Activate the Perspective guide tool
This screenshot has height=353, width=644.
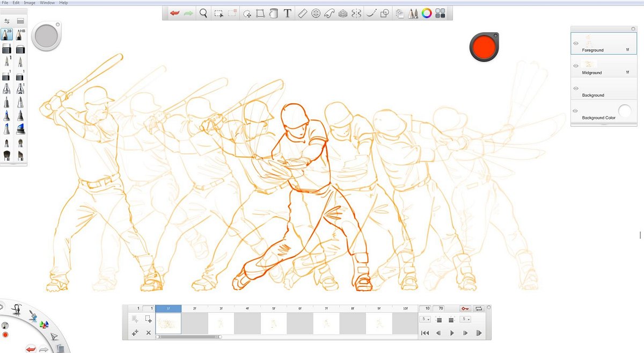click(343, 14)
